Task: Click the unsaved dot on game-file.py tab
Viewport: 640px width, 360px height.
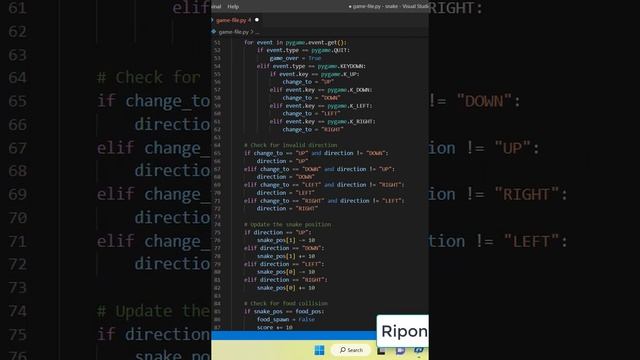Action: (257, 20)
